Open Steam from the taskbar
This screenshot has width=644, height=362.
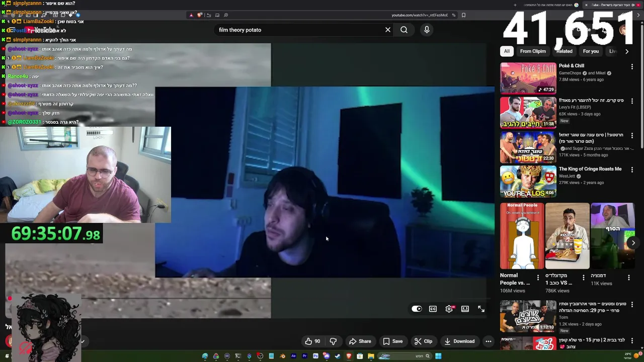[337, 356]
